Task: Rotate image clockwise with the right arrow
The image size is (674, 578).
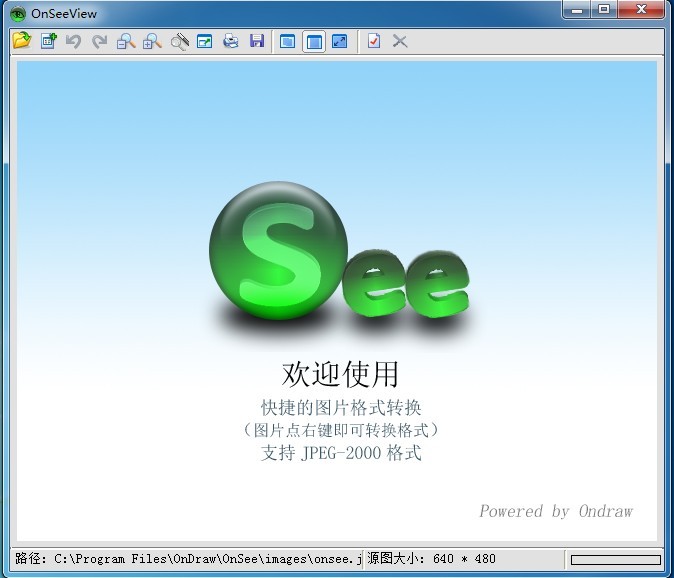Action: [x=100, y=41]
